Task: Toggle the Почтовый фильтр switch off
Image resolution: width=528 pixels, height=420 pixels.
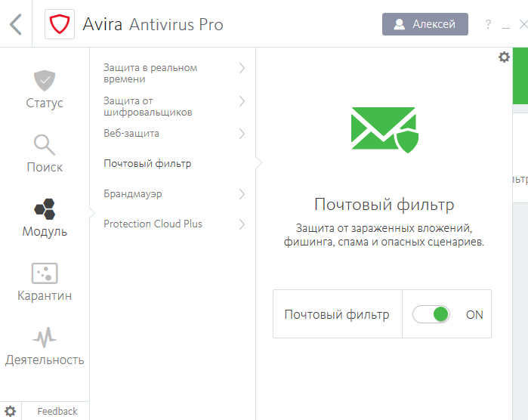Action: [x=431, y=314]
